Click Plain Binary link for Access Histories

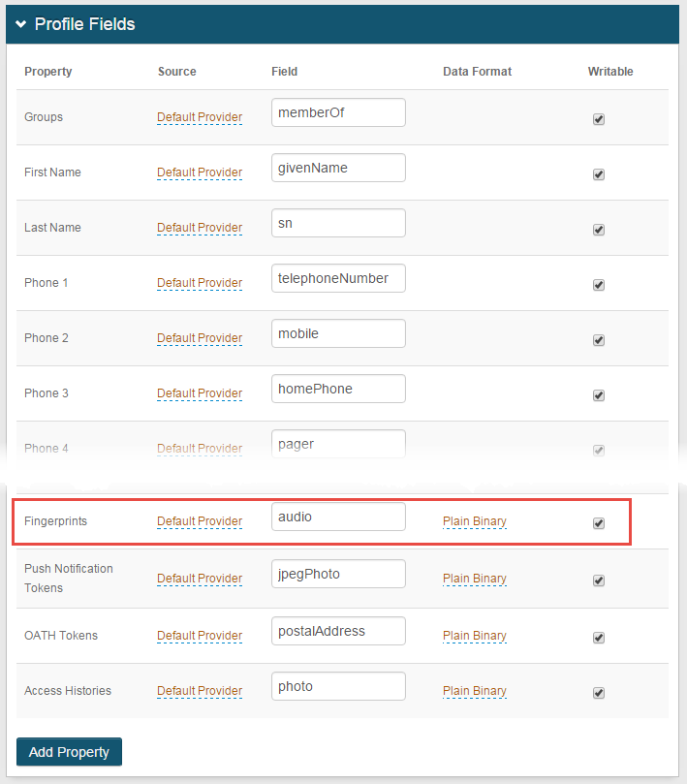point(475,691)
